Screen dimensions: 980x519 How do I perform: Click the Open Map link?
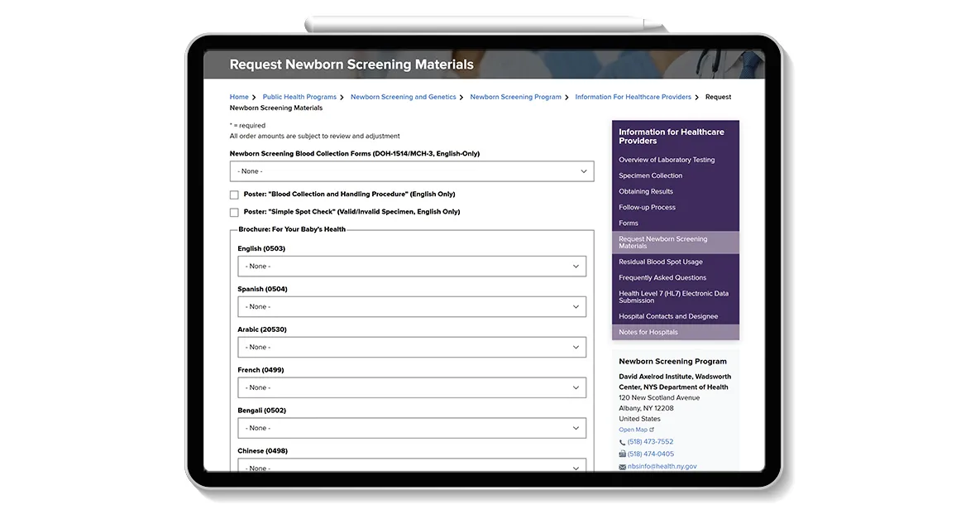[633, 430]
